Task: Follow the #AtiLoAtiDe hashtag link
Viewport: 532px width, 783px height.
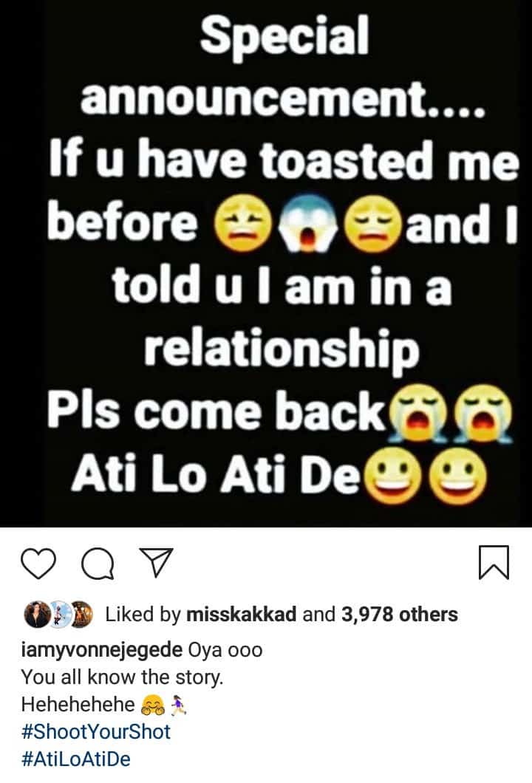Action: tap(76, 759)
